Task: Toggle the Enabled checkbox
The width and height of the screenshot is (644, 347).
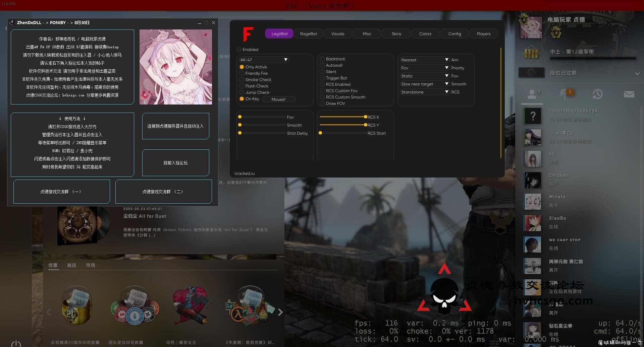Action: pyautogui.click(x=239, y=50)
